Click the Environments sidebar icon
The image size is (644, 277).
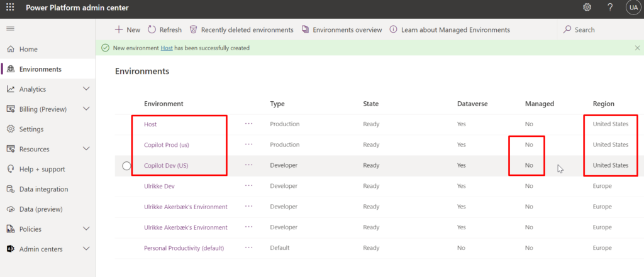pyautogui.click(x=11, y=69)
